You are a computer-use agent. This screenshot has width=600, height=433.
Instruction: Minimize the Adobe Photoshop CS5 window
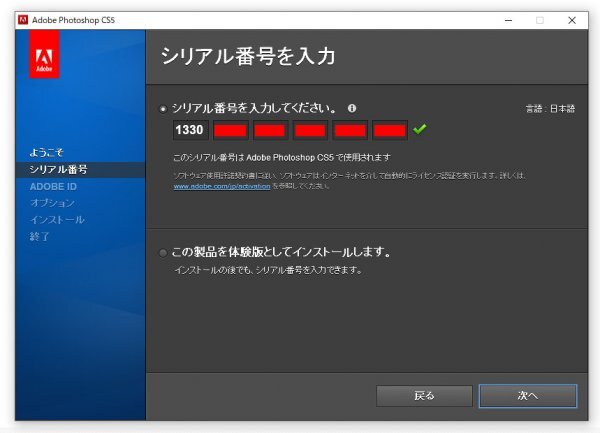click(x=509, y=20)
